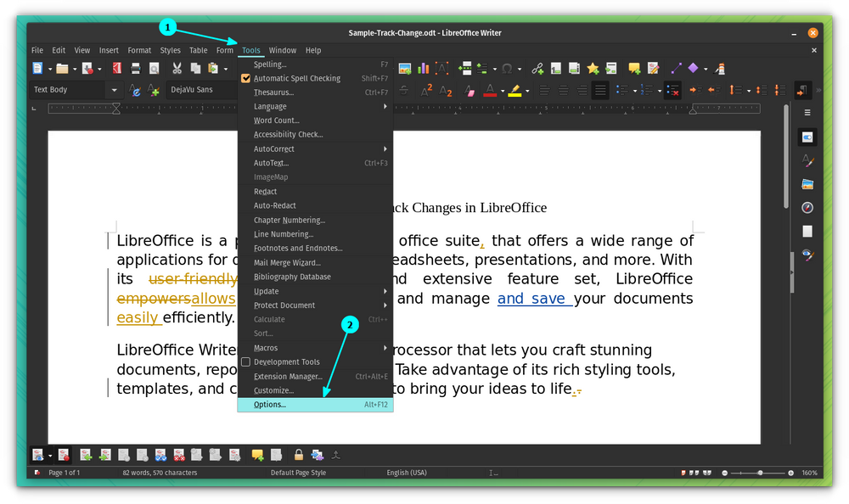Open the Paragraph Style dropdown arrow
849x504 pixels.
pos(115,90)
